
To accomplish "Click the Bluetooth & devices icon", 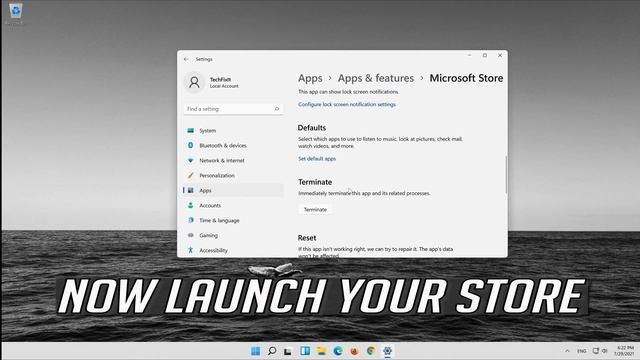I will 191,145.
